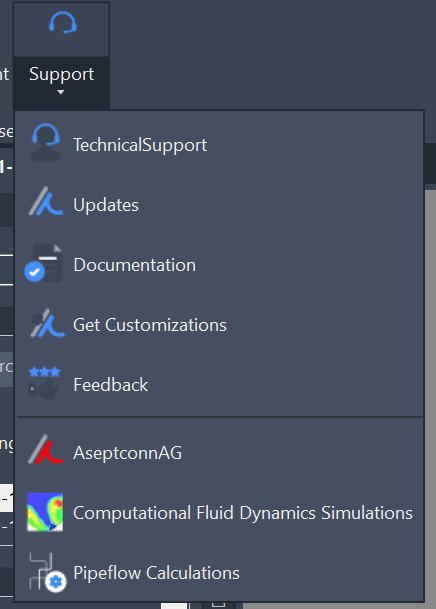
Task: Choose Get Customizations
Action: coord(219,325)
